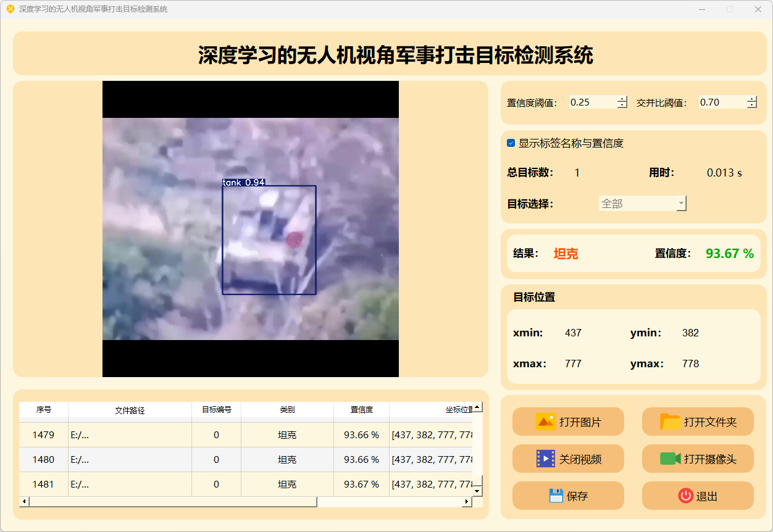This screenshot has height=532, width=773.
Task: Click the ymin value 382
Action: (690, 333)
